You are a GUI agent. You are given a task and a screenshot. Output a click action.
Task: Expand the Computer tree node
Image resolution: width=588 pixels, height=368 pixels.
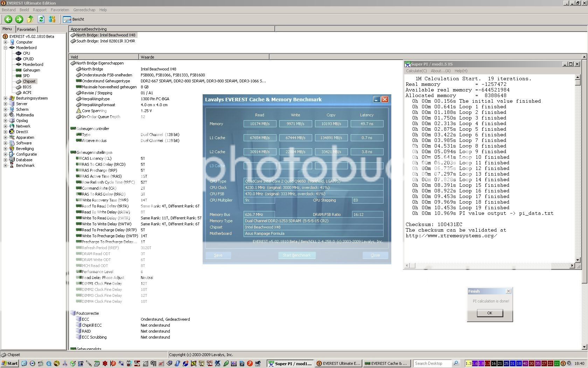6,42
